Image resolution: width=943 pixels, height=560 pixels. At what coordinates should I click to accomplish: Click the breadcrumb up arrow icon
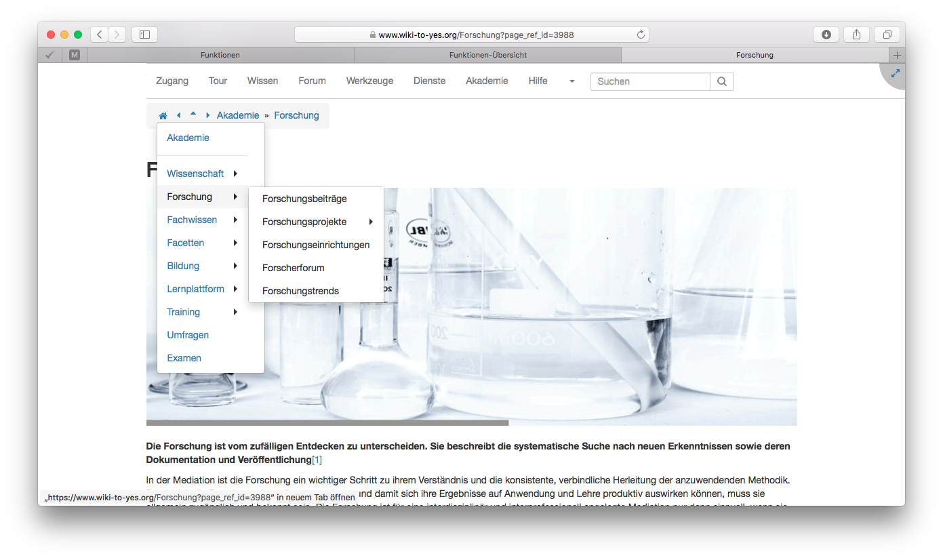[193, 115]
